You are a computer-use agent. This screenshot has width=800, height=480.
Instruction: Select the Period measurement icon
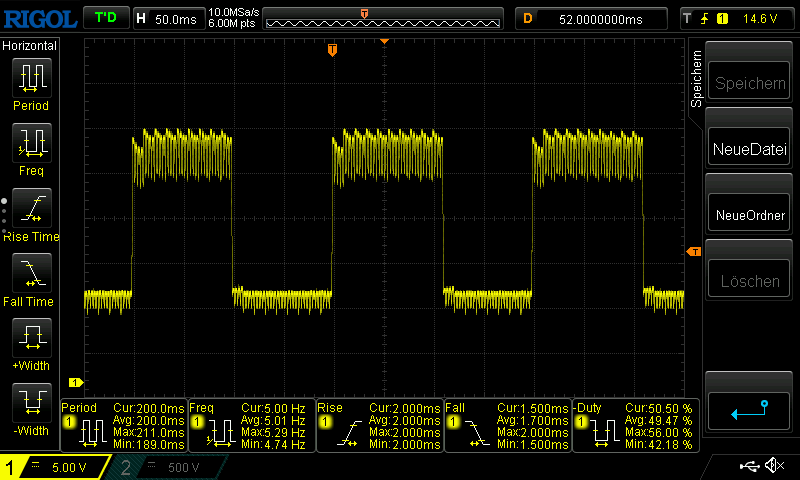pyautogui.click(x=31, y=78)
